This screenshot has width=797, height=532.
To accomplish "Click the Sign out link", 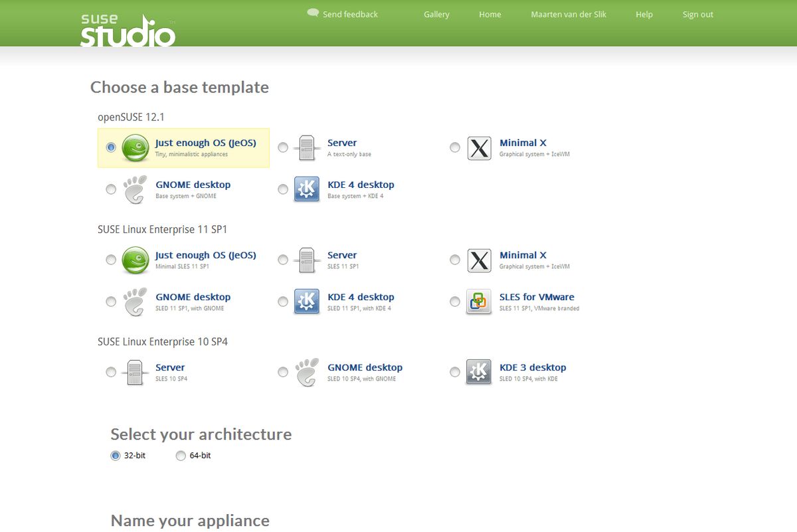I will click(697, 14).
